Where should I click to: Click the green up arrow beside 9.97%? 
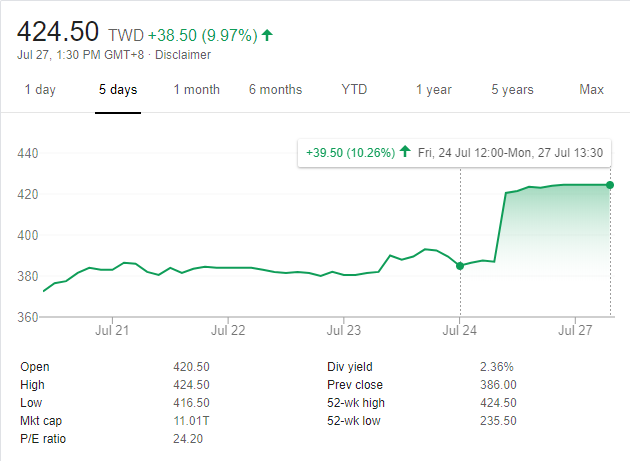pos(267,35)
